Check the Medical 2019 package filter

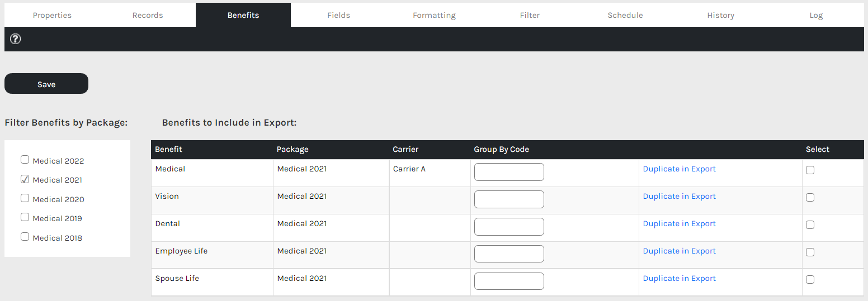click(25, 217)
